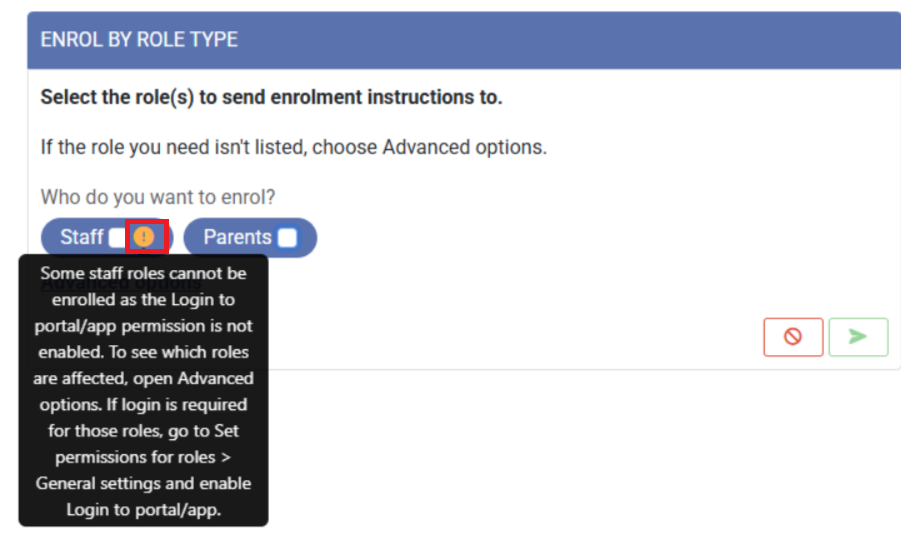
Task: Click 'Login to portal/app' text in the tooltip
Action: (x=143, y=509)
